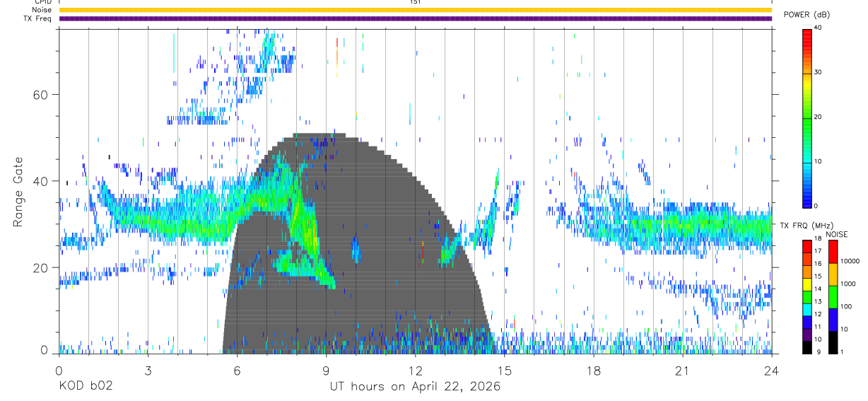Click the 100 label on NOISE colorbar
Viewport: 868px width, 401px height.
(x=846, y=307)
